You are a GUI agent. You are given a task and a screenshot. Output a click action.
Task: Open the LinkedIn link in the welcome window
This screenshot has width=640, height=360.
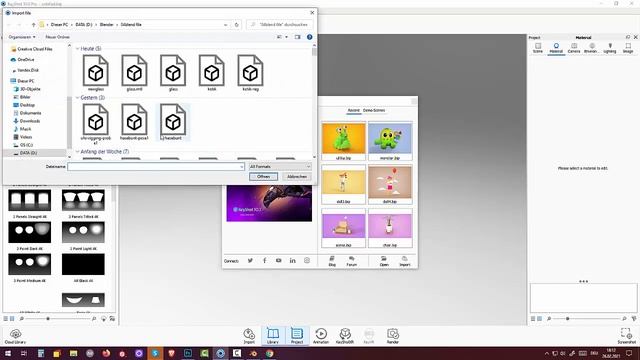pos(293,260)
